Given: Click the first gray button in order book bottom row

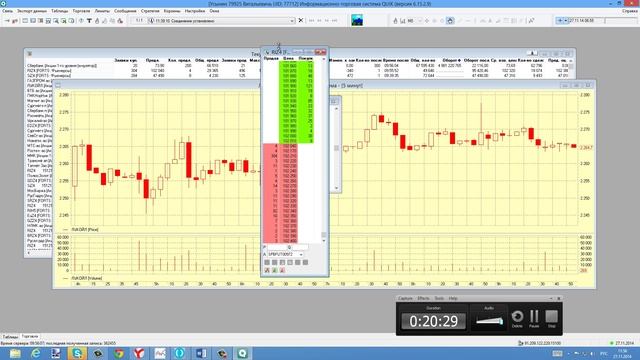Looking at the screenshot, I should click(267, 262).
